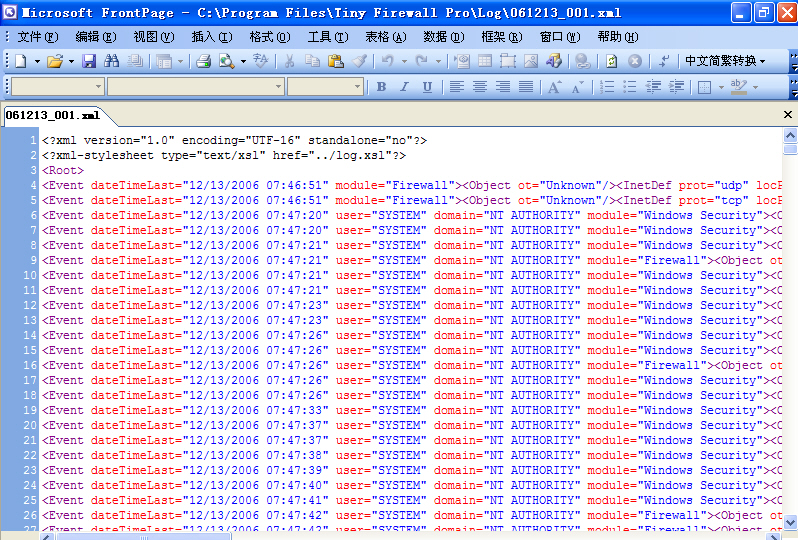Click the Insert Layer icon
Image resolution: width=798 pixels, height=540 pixels.
(x=508, y=62)
